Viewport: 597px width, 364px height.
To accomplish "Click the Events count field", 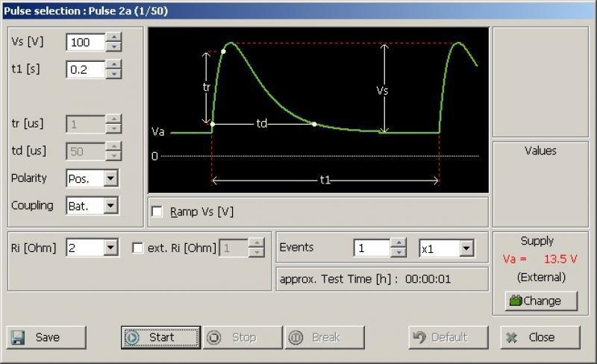I will point(372,248).
